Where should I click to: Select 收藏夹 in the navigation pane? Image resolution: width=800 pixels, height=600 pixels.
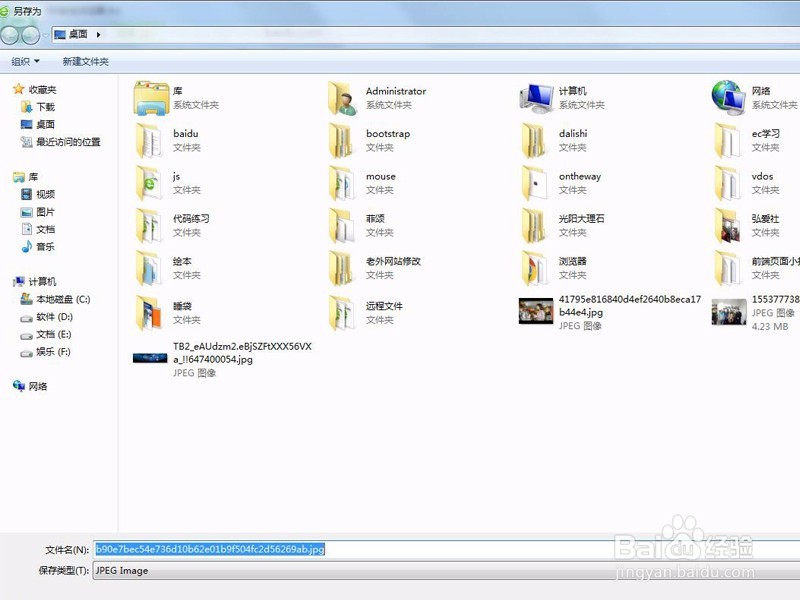pyautogui.click(x=35, y=89)
